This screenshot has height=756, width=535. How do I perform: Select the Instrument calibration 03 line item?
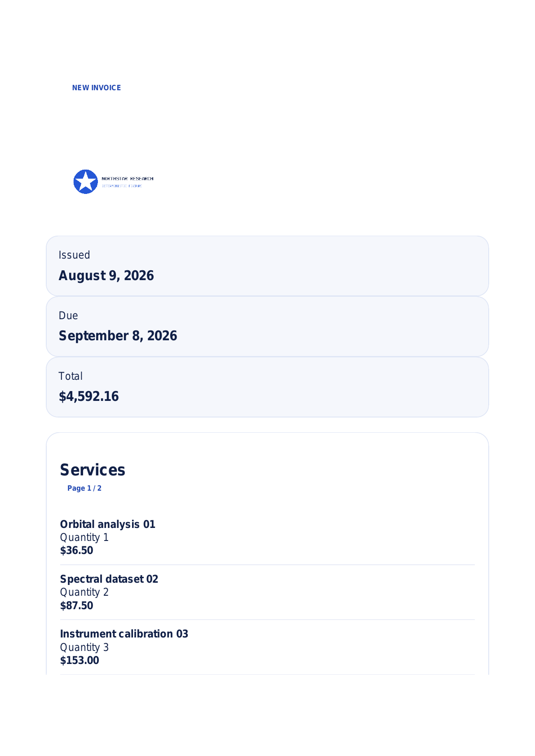(x=124, y=634)
